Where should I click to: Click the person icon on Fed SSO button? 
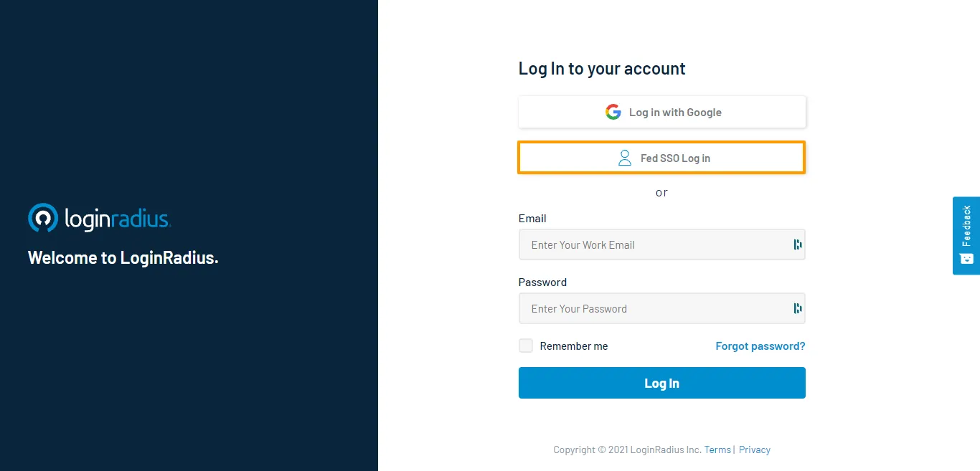point(623,157)
